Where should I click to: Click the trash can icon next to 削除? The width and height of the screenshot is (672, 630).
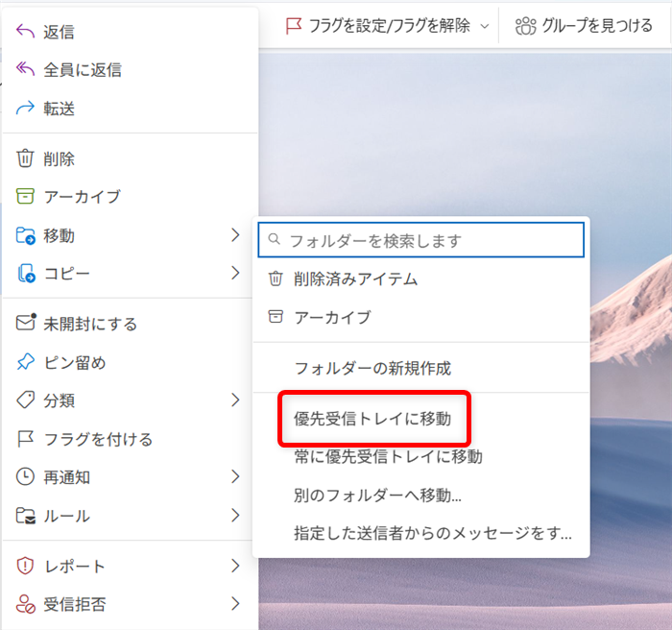[26, 159]
